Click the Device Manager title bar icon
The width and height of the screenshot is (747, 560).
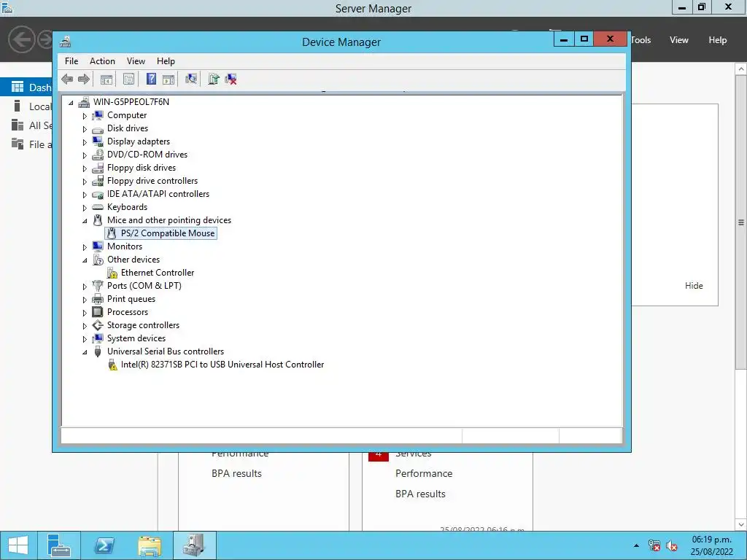pos(66,42)
